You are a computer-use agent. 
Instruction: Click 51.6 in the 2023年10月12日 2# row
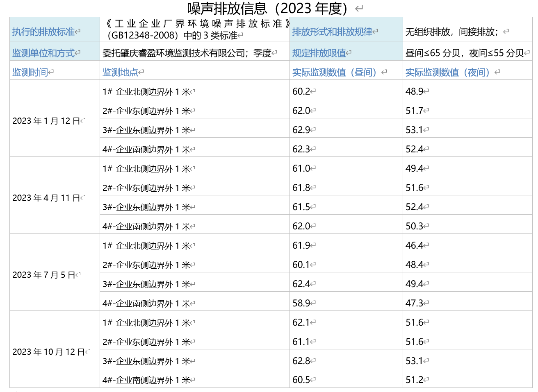[x=415, y=342]
